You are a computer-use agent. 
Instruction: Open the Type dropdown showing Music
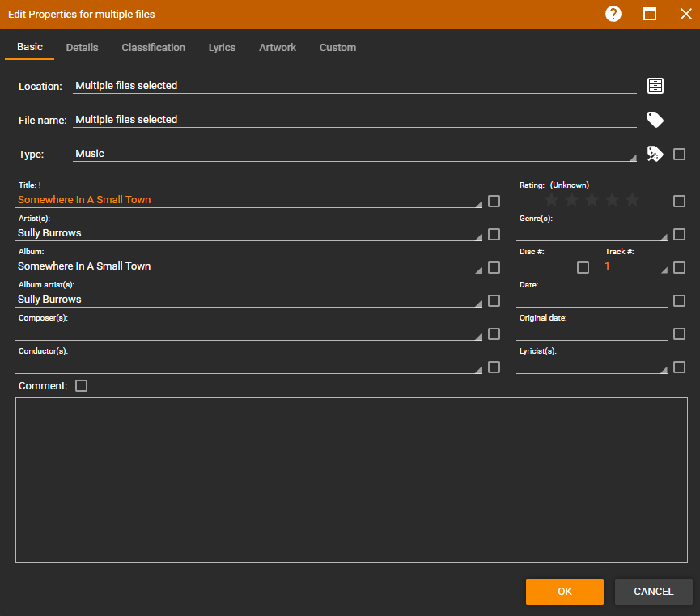click(354, 154)
